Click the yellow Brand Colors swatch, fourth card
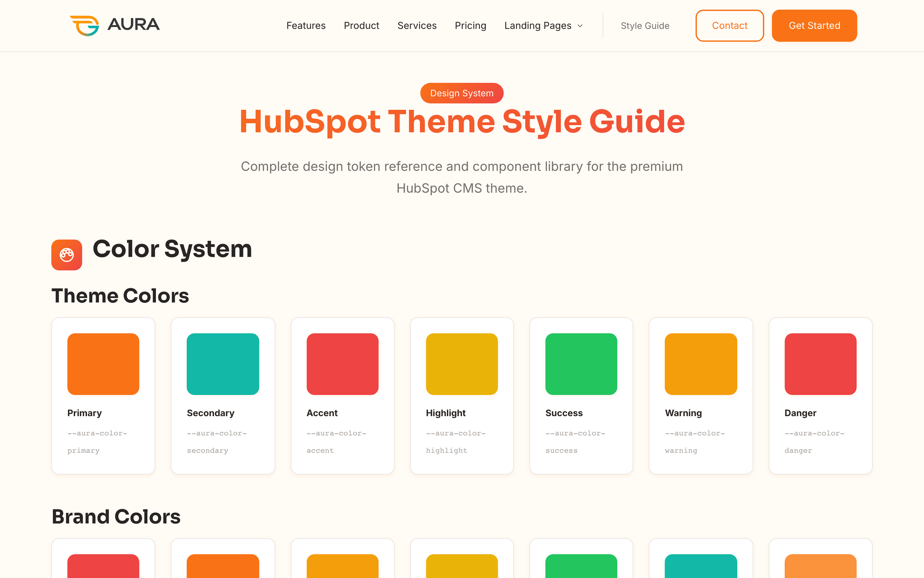 (462, 566)
